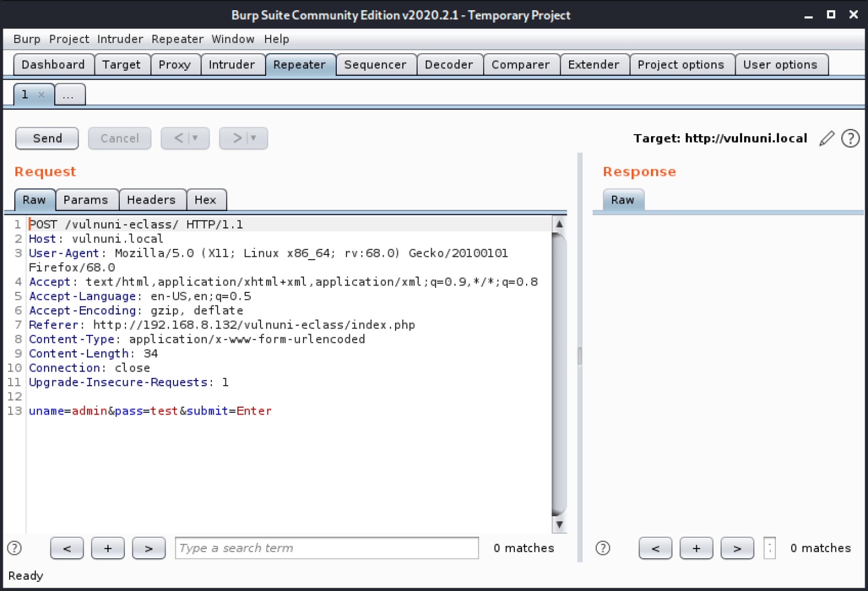Open the Project menu
868x591 pixels.
tap(69, 39)
